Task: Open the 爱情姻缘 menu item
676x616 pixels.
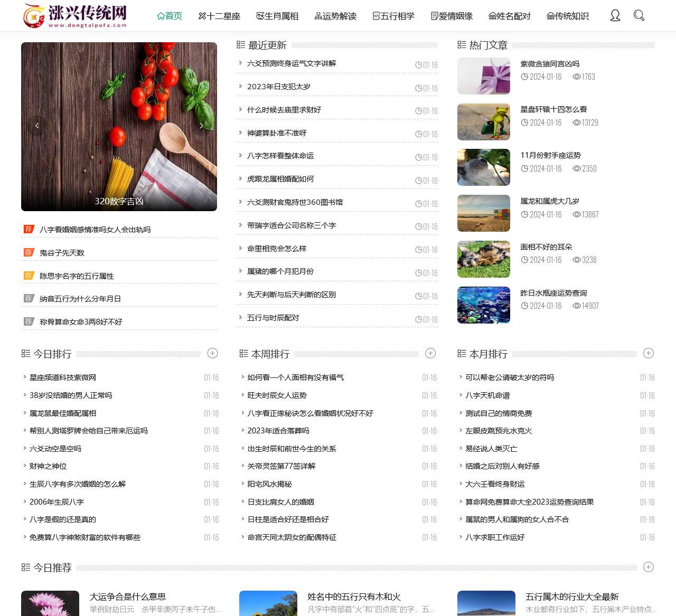Action: click(453, 16)
